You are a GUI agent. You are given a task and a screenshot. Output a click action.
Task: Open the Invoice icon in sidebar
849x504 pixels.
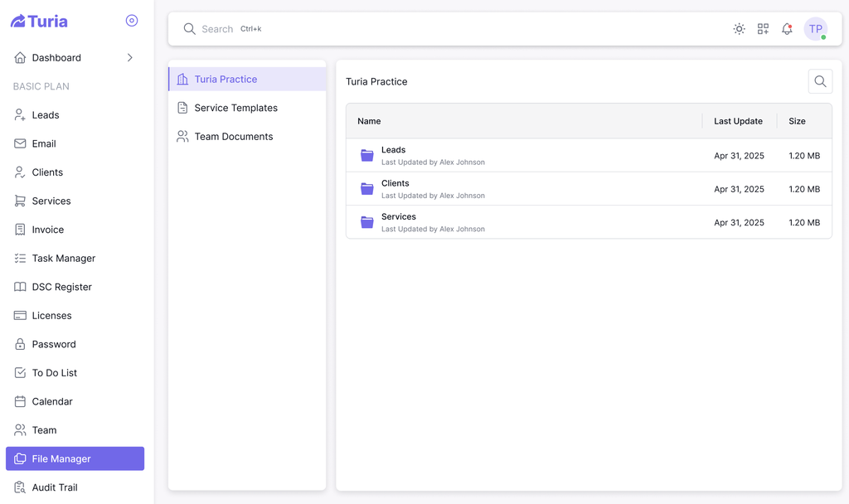tap(20, 230)
